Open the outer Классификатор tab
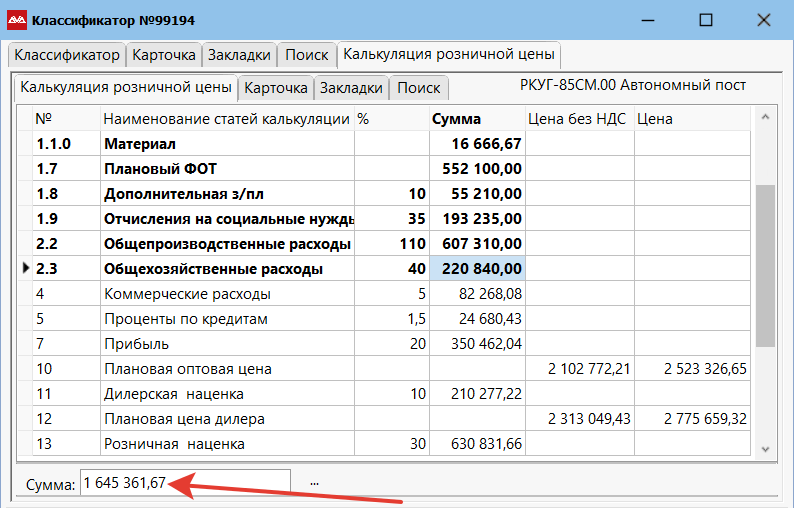This screenshot has height=508, width=794. coord(66,55)
